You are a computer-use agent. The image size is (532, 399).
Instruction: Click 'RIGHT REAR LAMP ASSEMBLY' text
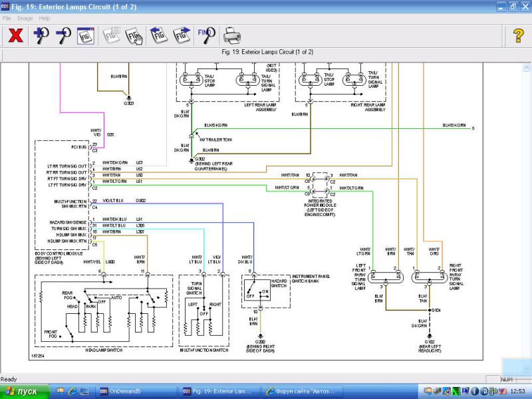coord(368,107)
